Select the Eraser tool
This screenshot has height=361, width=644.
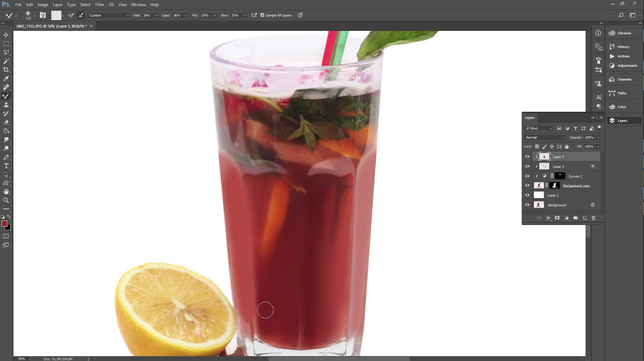pyautogui.click(x=6, y=122)
